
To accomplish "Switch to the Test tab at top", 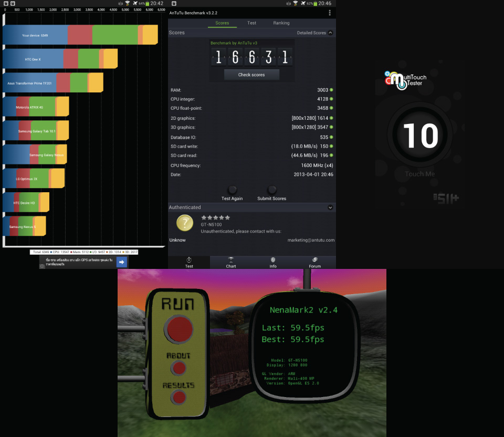I will 251,23.
